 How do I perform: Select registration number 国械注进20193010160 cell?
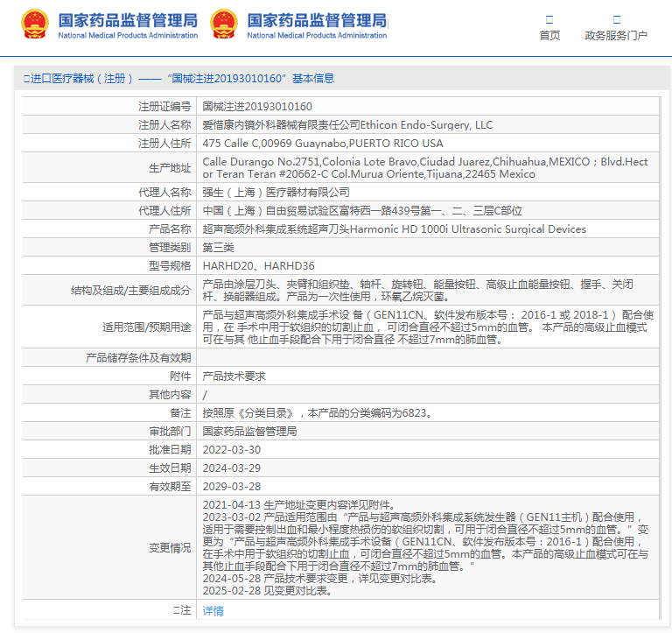pos(257,106)
